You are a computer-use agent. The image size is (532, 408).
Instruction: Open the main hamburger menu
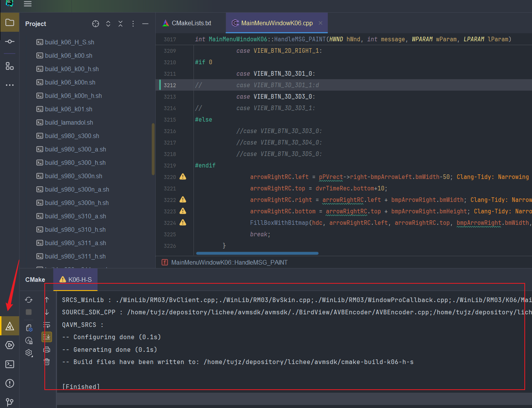[27, 4]
